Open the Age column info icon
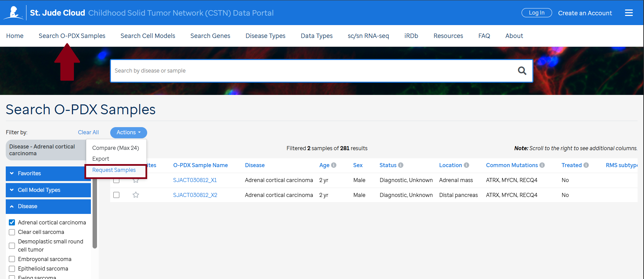This screenshot has height=279, width=644. (x=334, y=165)
